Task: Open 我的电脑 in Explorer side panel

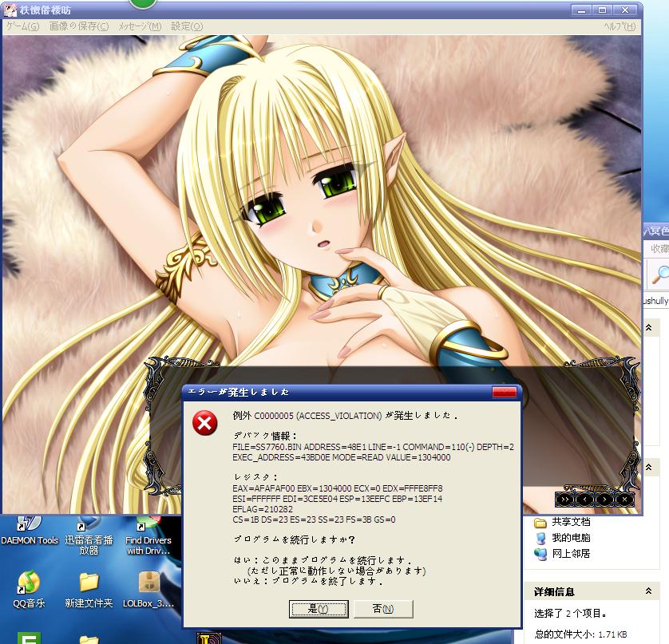Action: pyautogui.click(x=563, y=538)
